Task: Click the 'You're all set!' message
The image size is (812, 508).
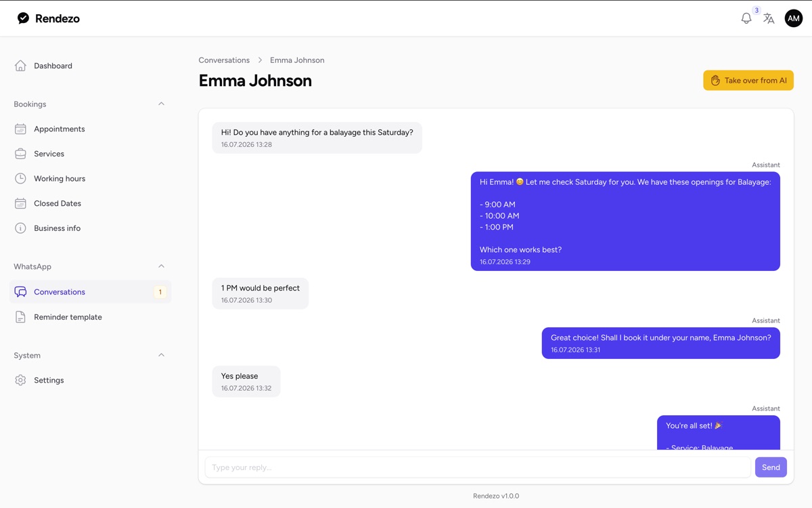Action: click(x=718, y=432)
